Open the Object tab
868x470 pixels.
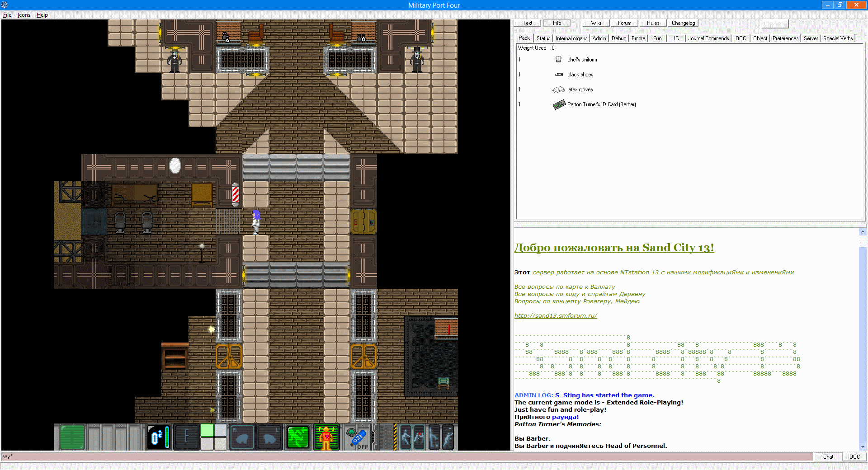(x=760, y=38)
